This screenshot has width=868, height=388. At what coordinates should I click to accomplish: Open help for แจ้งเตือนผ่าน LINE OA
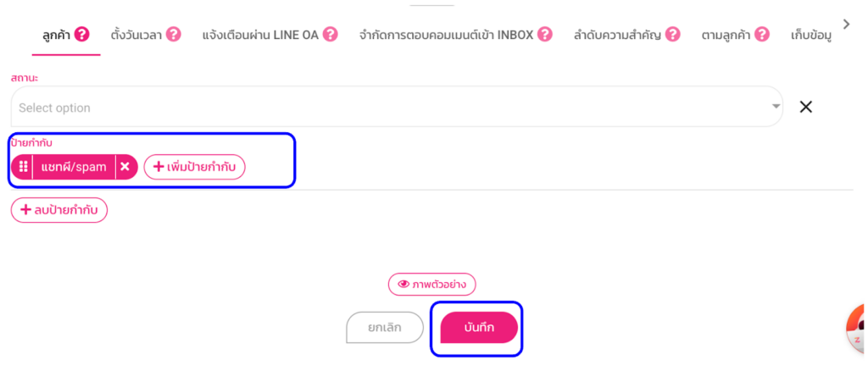pyautogui.click(x=331, y=35)
